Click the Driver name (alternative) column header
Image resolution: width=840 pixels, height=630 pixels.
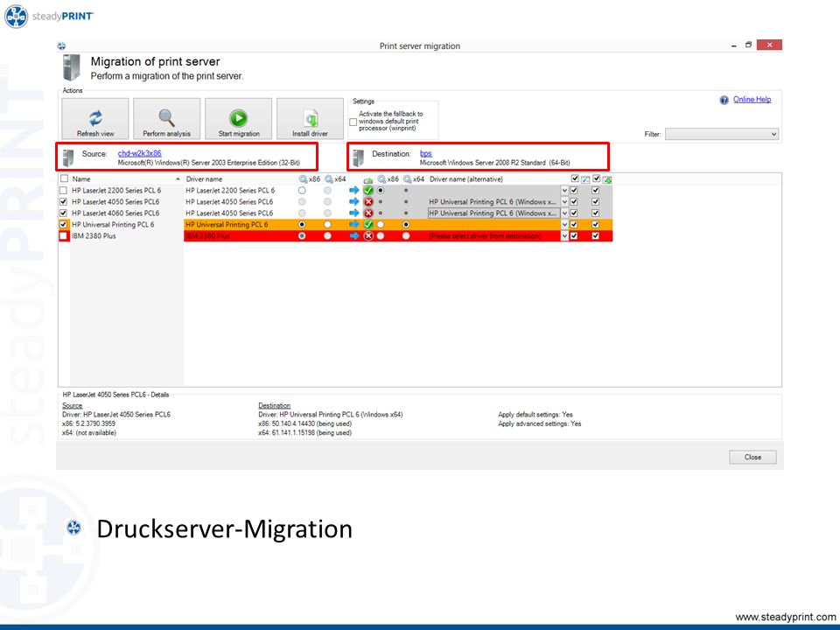466,178
